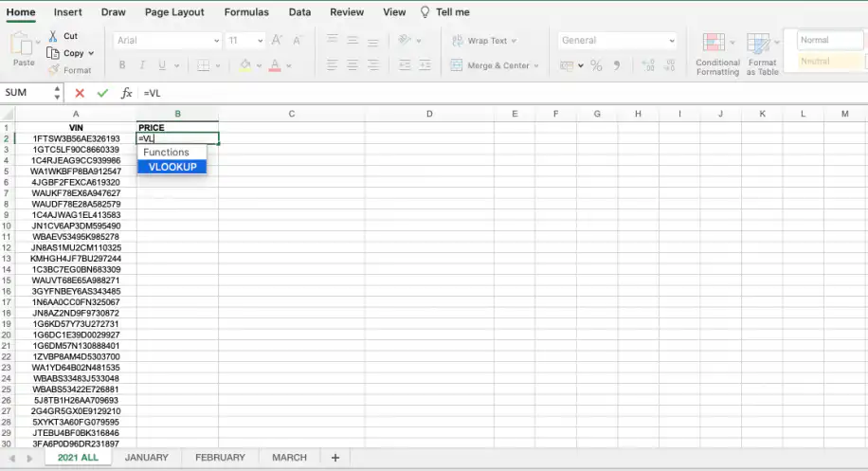Click the decrease decimal icon
The image size is (868, 471).
tap(669, 65)
